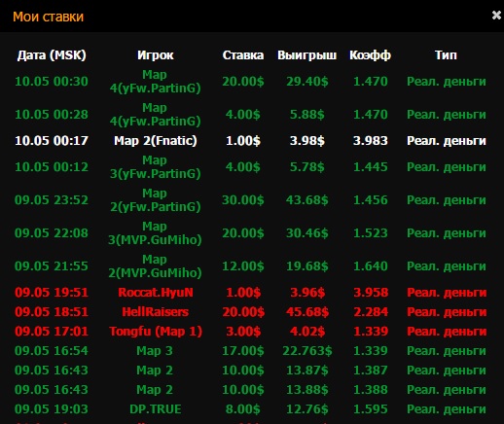Image resolution: width=504 pixels, height=424 pixels.
Task: Select the date 09.05 23:52
Action: pyautogui.click(x=52, y=200)
